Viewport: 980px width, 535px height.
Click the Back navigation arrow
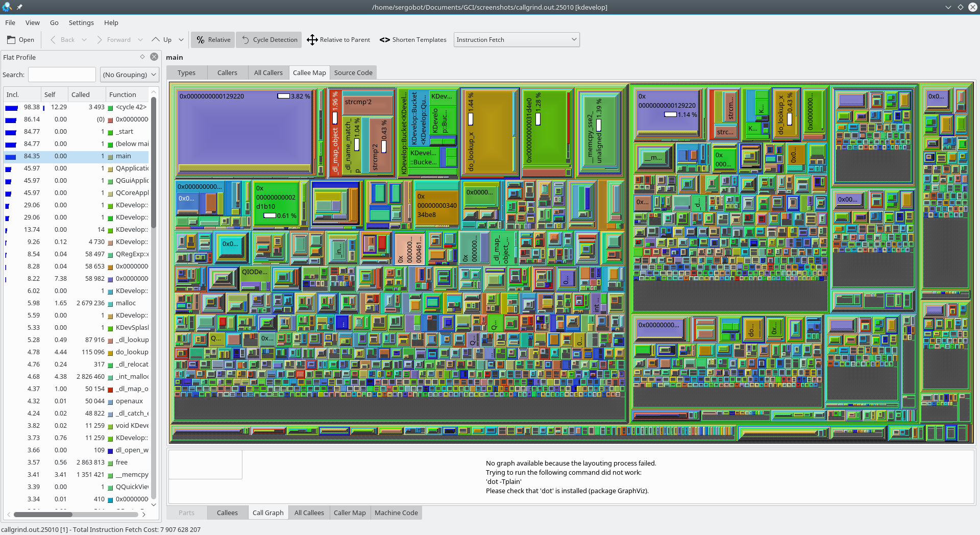point(53,40)
